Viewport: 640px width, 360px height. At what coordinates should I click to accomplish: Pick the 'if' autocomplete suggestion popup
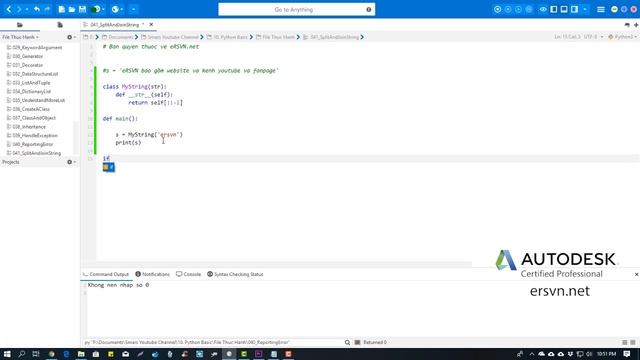coord(109,167)
